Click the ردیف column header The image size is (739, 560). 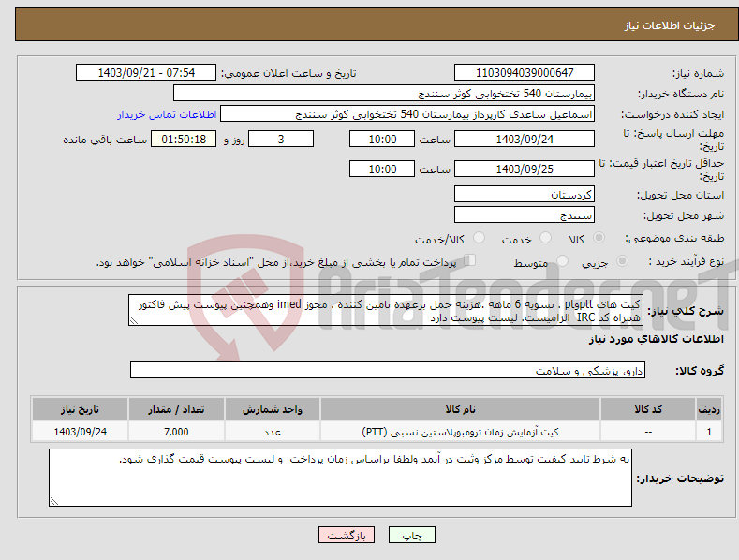(709, 409)
